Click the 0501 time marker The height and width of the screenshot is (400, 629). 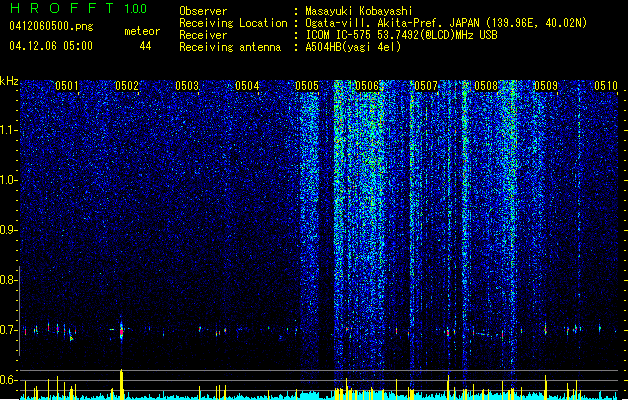coord(67,86)
